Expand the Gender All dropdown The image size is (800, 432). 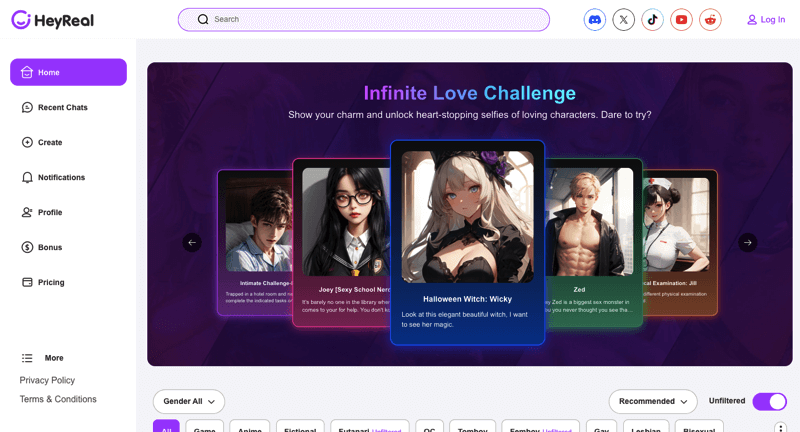(189, 401)
